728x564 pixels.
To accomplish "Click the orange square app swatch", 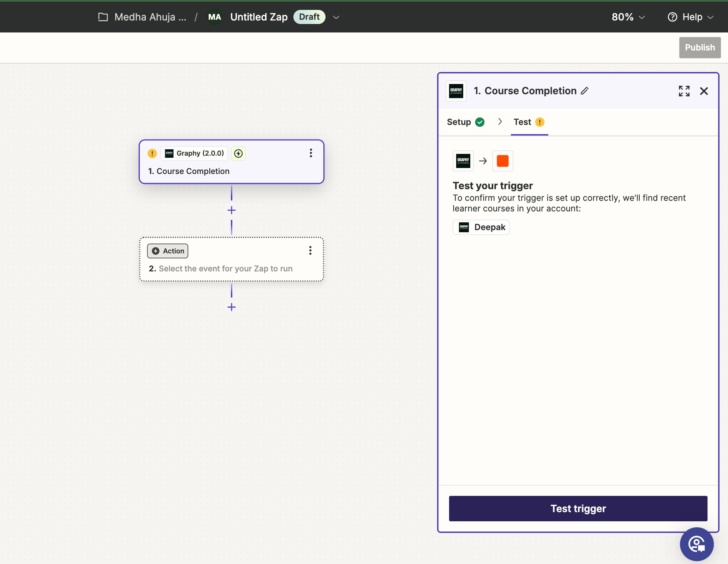I will [x=502, y=161].
